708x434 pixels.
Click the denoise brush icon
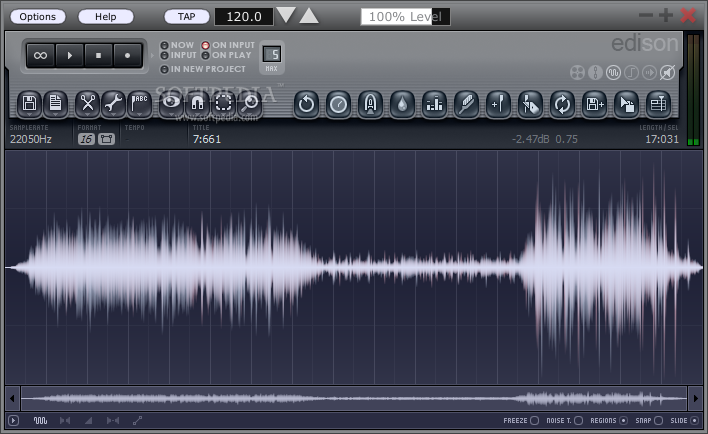click(466, 105)
